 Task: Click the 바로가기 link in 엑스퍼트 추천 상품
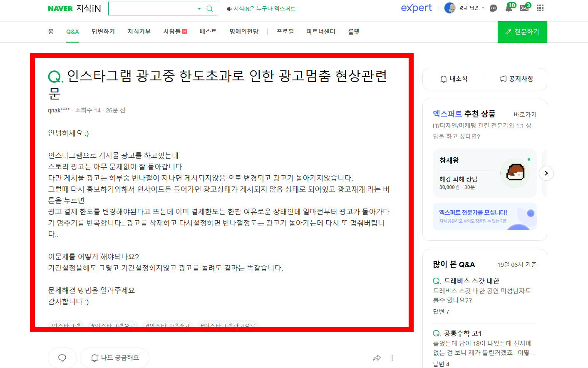(x=525, y=114)
